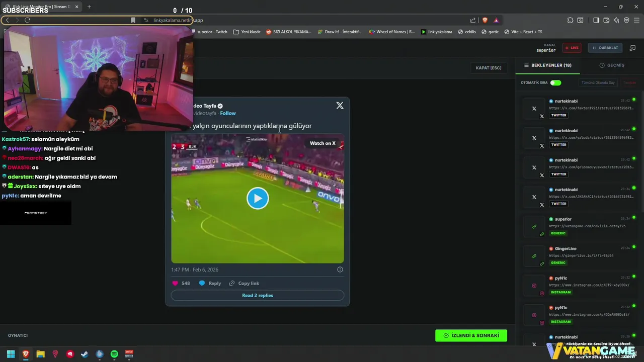Open the Brave Wallet icon

point(606,20)
